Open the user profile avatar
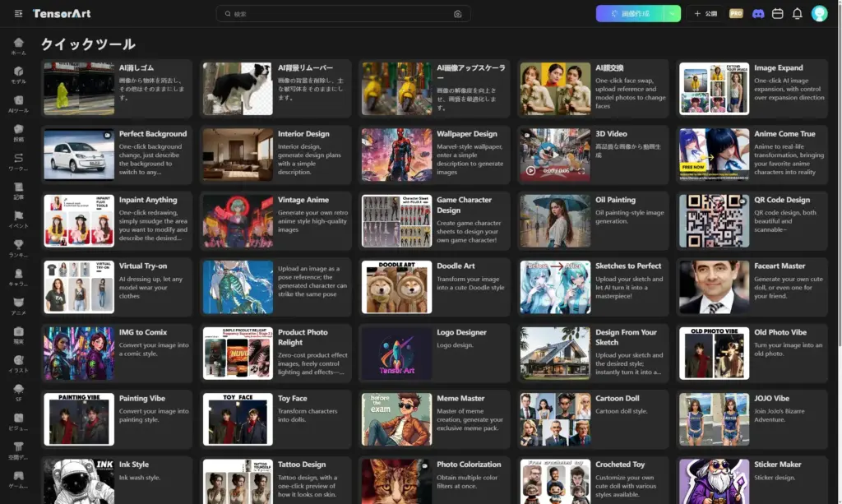This screenshot has width=842, height=504. pyautogui.click(x=820, y=13)
